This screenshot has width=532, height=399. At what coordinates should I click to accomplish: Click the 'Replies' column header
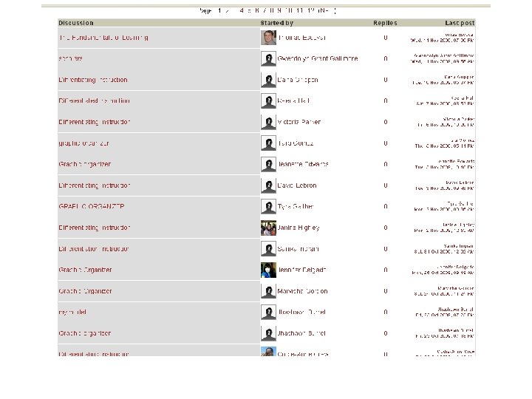pyautogui.click(x=385, y=23)
